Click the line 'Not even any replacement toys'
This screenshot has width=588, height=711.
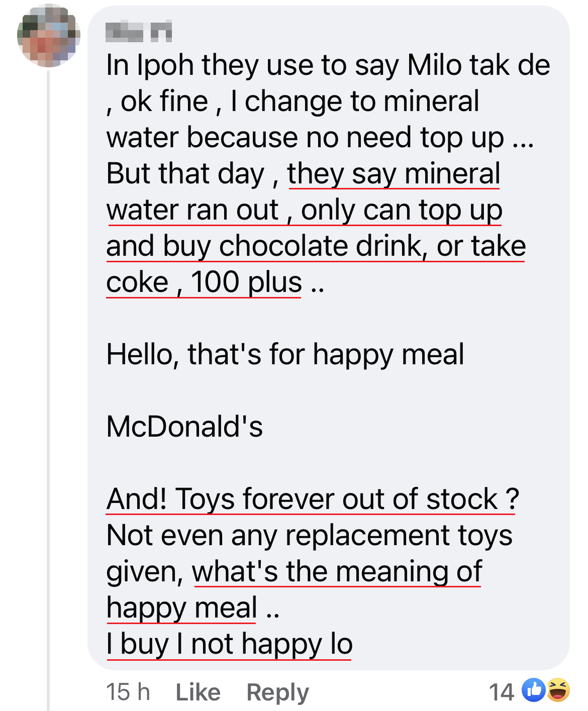[x=309, y=535]
